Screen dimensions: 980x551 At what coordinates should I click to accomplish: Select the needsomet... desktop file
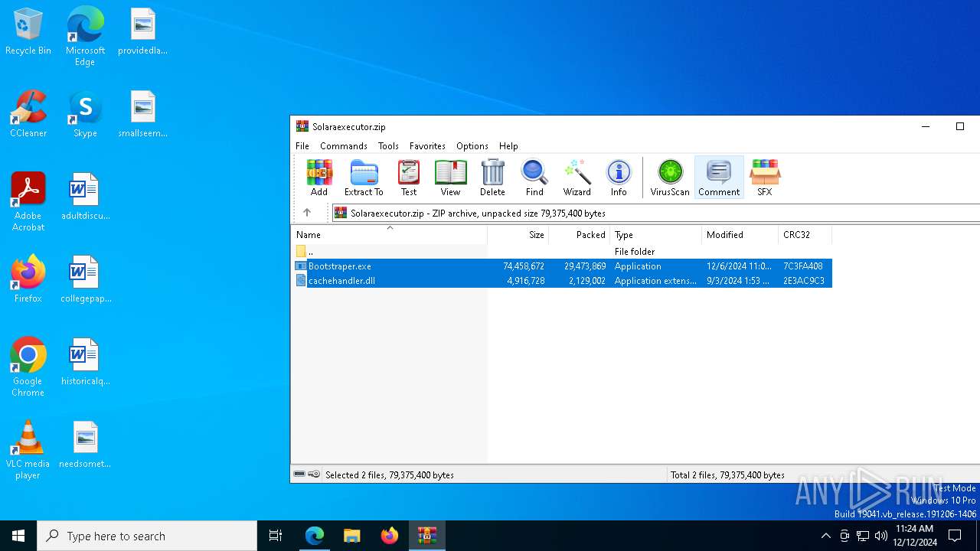pyautogui.click(x=85, y=445)
